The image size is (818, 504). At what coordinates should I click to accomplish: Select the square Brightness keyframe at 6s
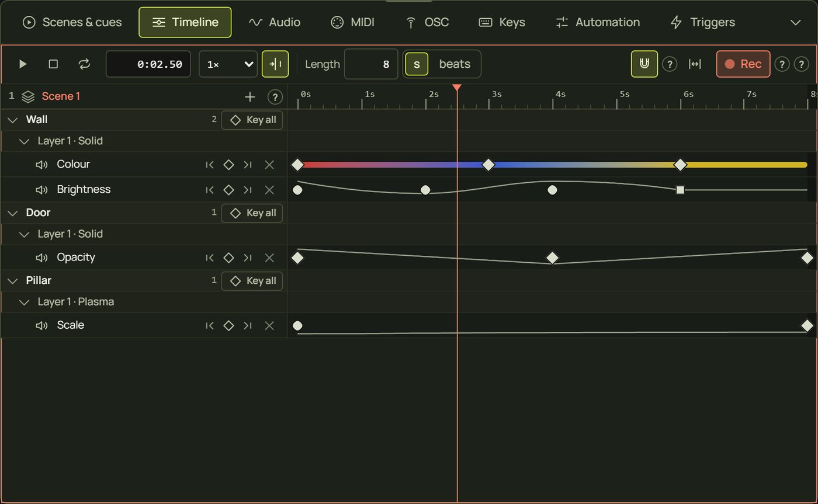[x=680, y=190]
